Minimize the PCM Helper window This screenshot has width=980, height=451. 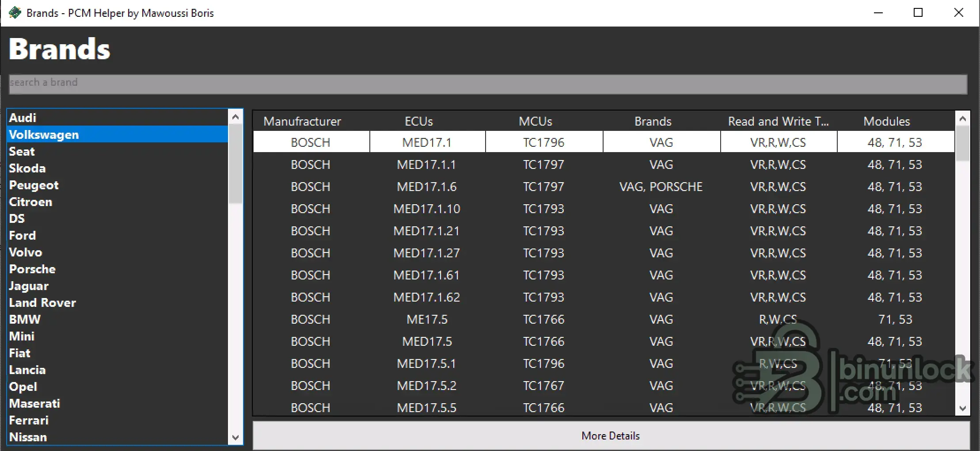pyautogui.click(x=878, y=13)
